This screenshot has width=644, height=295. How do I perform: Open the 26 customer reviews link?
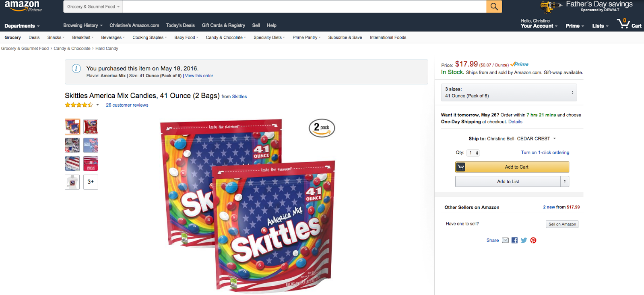pos(127,105)
